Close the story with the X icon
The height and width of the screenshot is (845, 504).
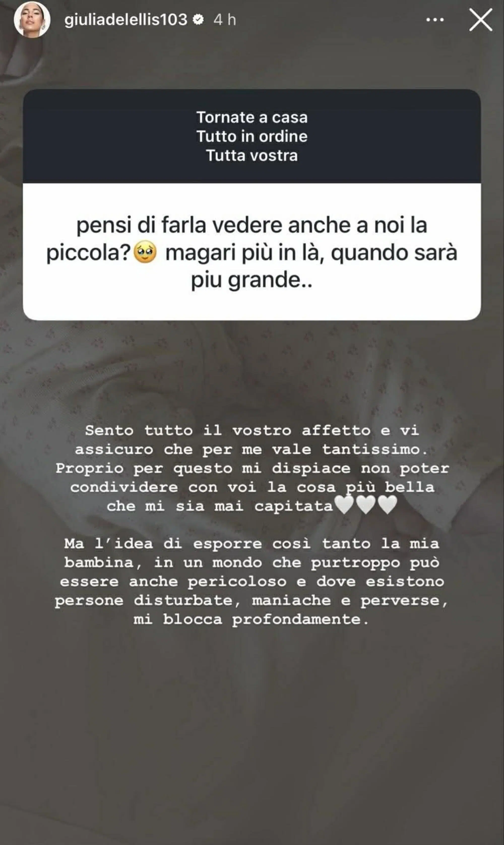click(481, 20)
